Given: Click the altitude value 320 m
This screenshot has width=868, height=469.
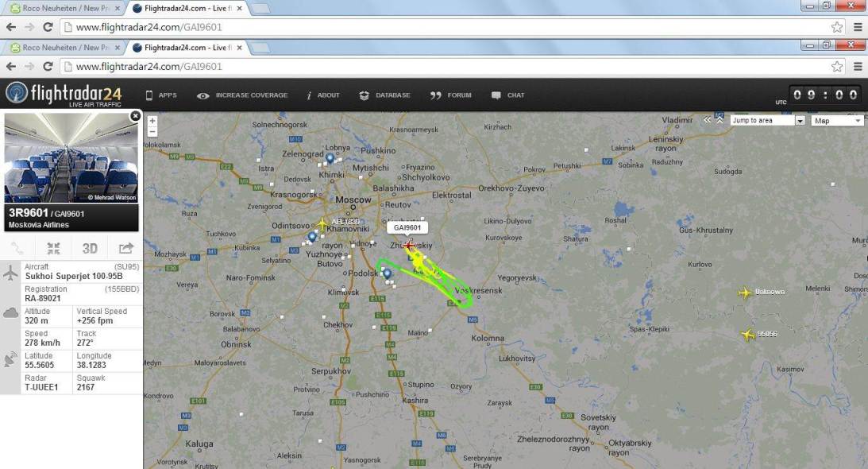Looking at the screenshot, I should (37, 320).
